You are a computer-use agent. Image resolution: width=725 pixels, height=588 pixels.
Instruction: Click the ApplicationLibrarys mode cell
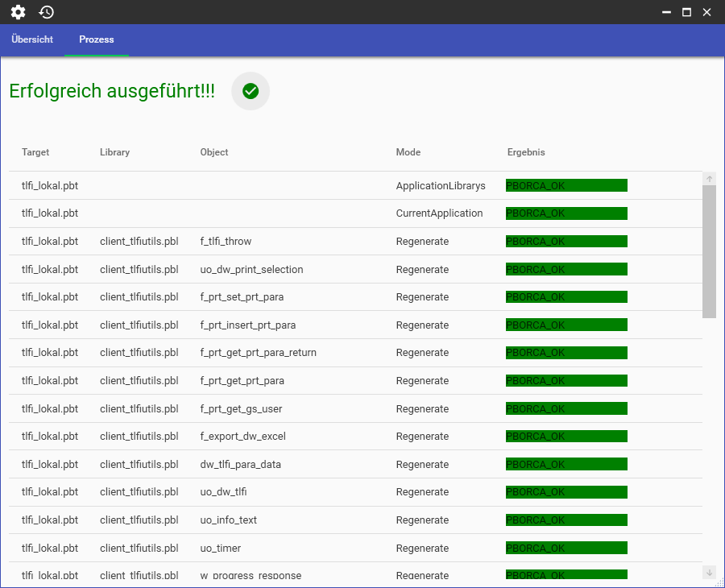[x=441, y=186]
